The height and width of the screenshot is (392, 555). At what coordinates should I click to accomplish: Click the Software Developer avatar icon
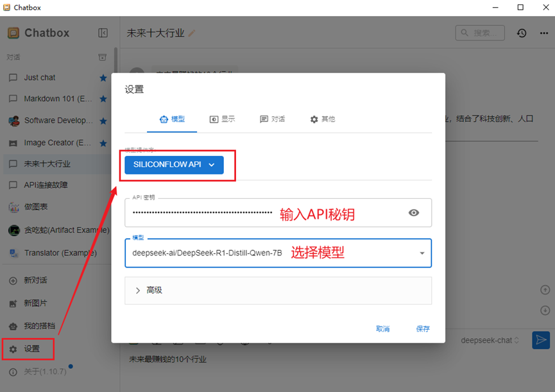pyautogui.click(x=14, y=121)
